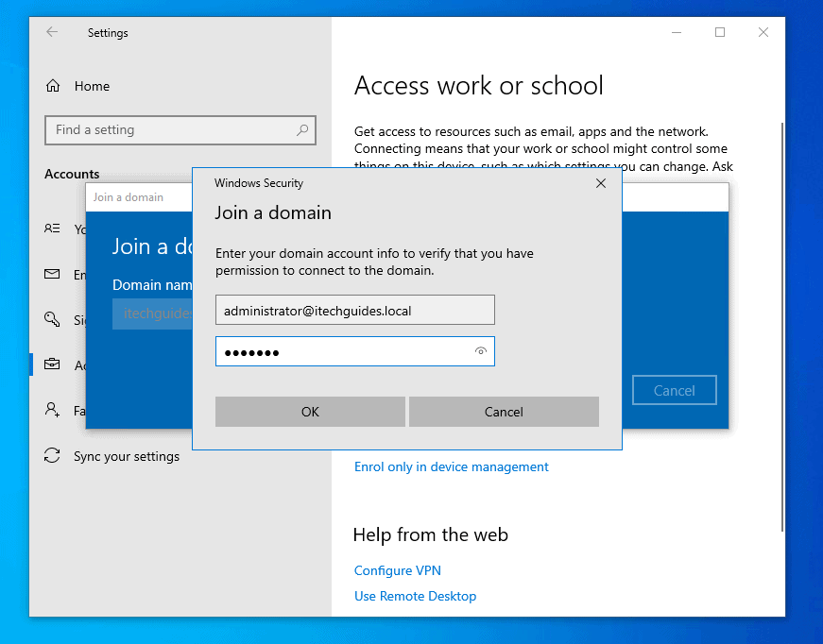Open the Use Remote Desktop link
The image size is (823, 644).
click(415, 596)
